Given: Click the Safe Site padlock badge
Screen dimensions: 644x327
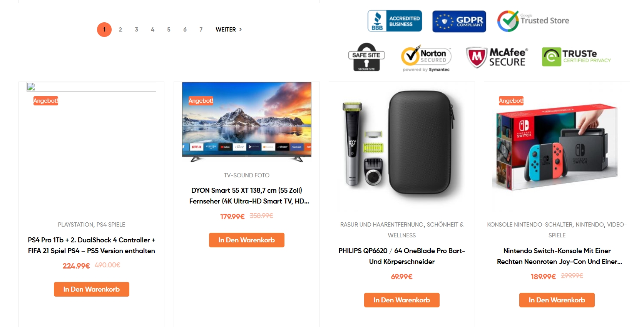Looking at the screenshot, I should 366,57.
